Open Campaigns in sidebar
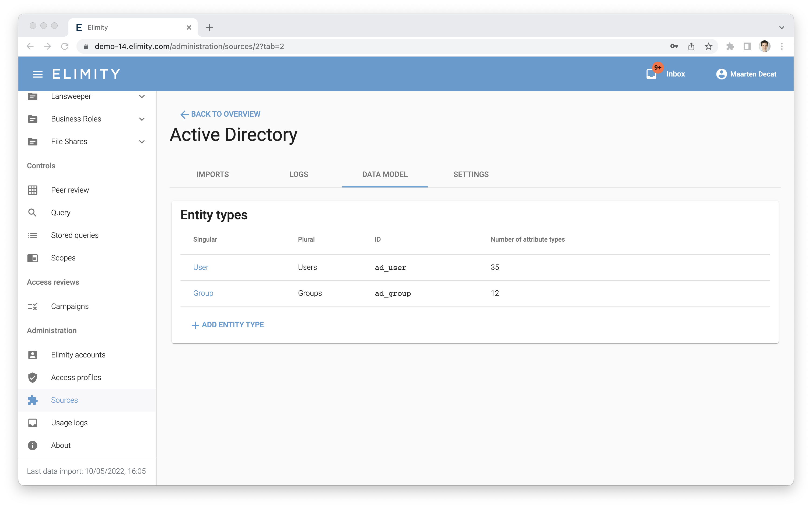Viewport: 812px width, 508px height. [x=87, y=307]
